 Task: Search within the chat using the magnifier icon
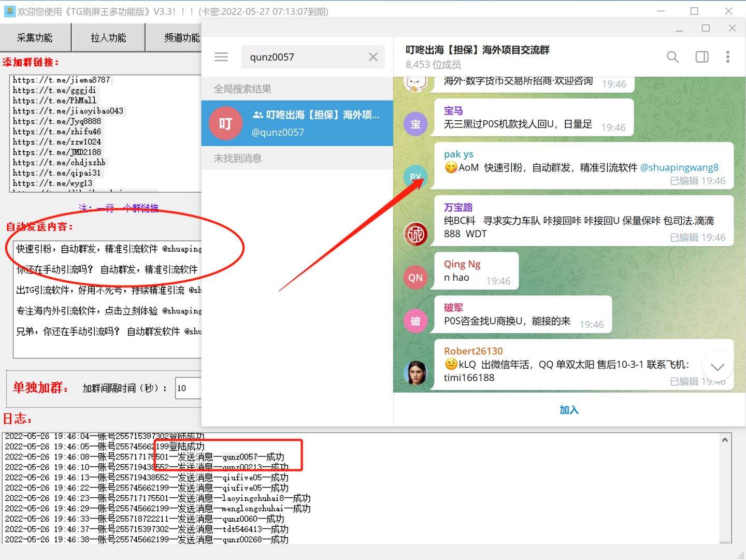(x=672, y=57)
